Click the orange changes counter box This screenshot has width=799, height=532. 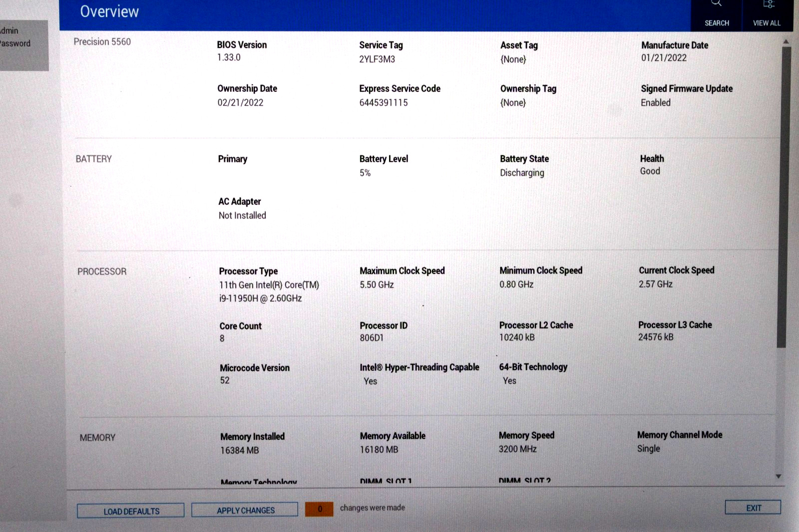(320, 509)
